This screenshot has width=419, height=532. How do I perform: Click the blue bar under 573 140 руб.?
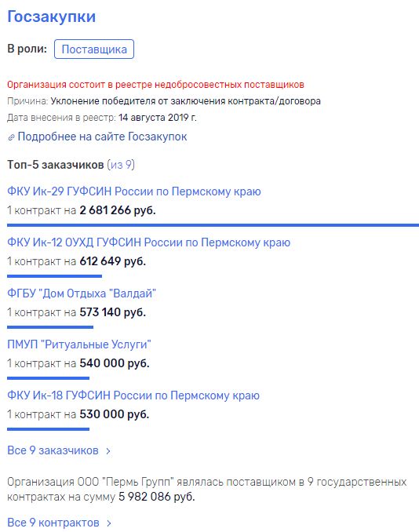coord(50,327)
